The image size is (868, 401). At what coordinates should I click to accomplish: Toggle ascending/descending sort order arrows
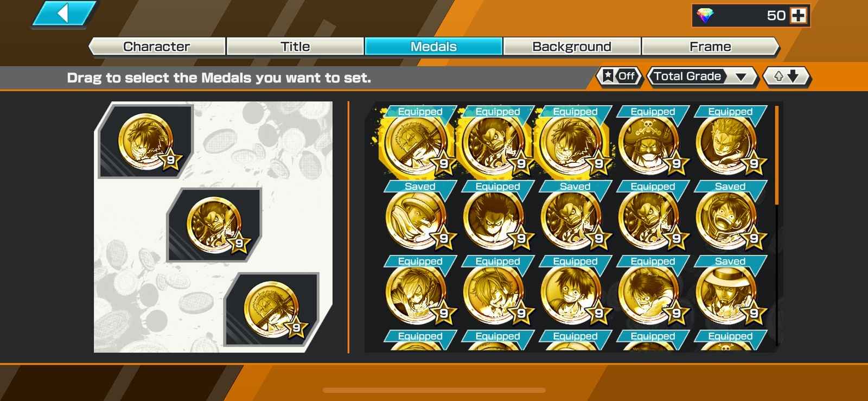787,77
